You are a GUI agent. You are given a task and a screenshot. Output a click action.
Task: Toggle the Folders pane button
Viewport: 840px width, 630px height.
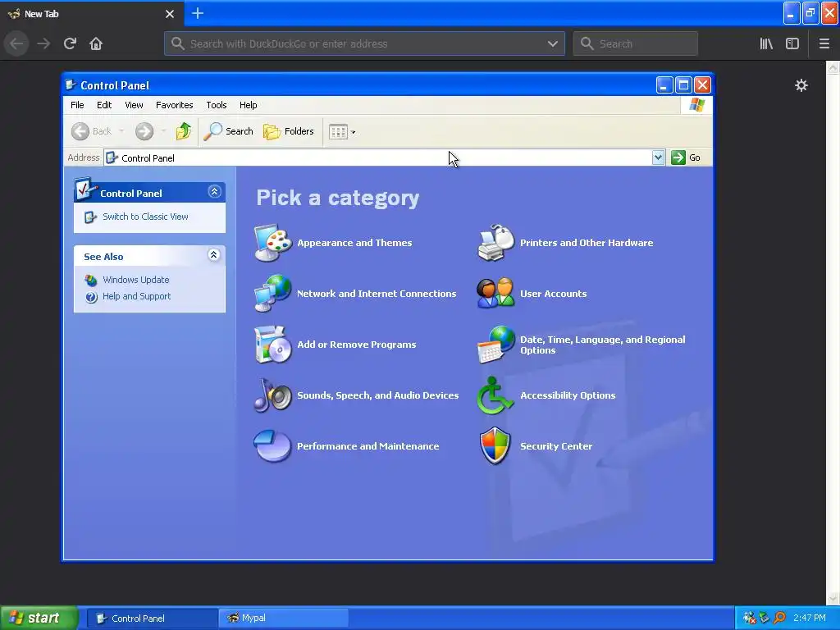(x=289, y=131)
